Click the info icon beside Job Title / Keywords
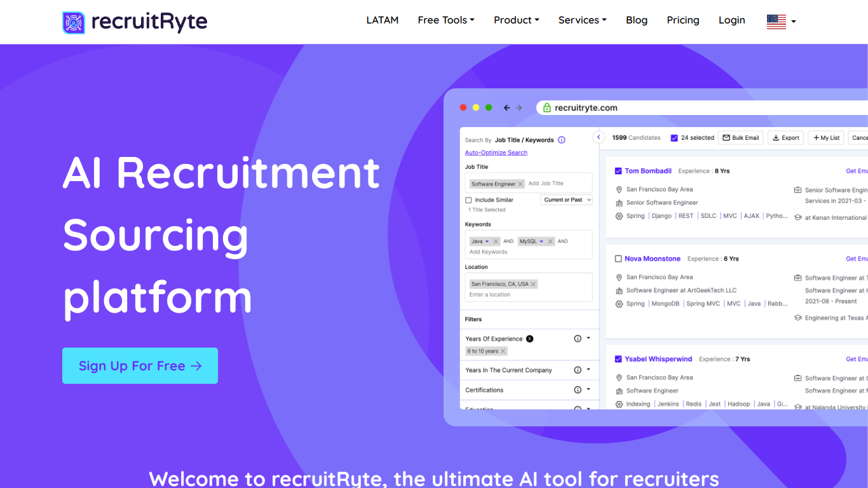Screen dimensions: 868x488 (562, 140)
